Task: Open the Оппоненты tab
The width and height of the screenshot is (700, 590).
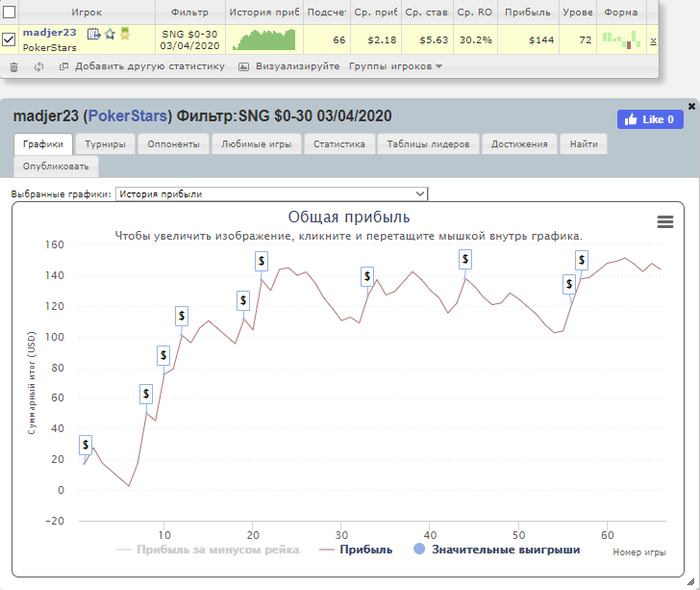Action: [174, 144]
